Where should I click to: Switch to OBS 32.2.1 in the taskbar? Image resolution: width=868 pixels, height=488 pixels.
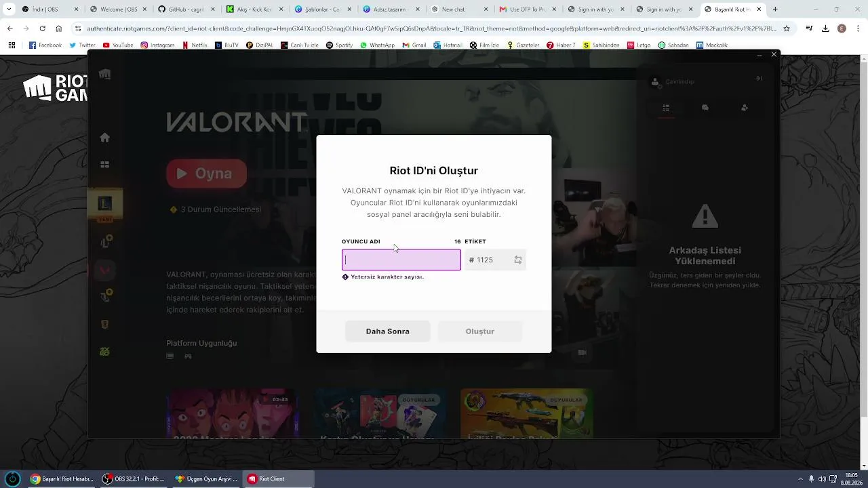pos(134,479)
